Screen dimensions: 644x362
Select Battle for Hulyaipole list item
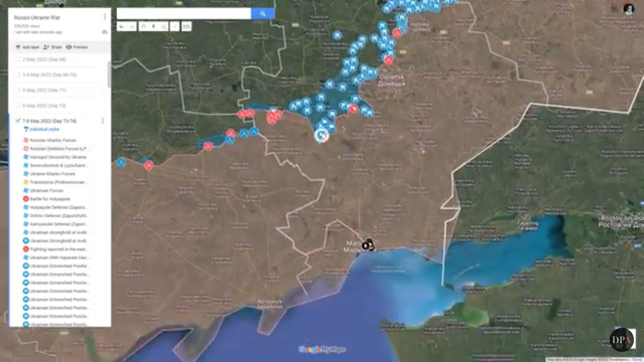tap(49, 199)
